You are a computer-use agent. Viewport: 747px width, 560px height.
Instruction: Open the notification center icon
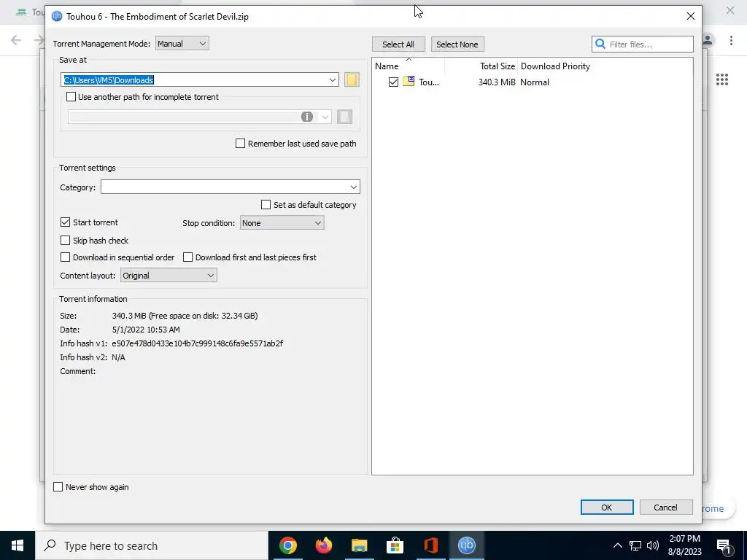pos(724,545)
